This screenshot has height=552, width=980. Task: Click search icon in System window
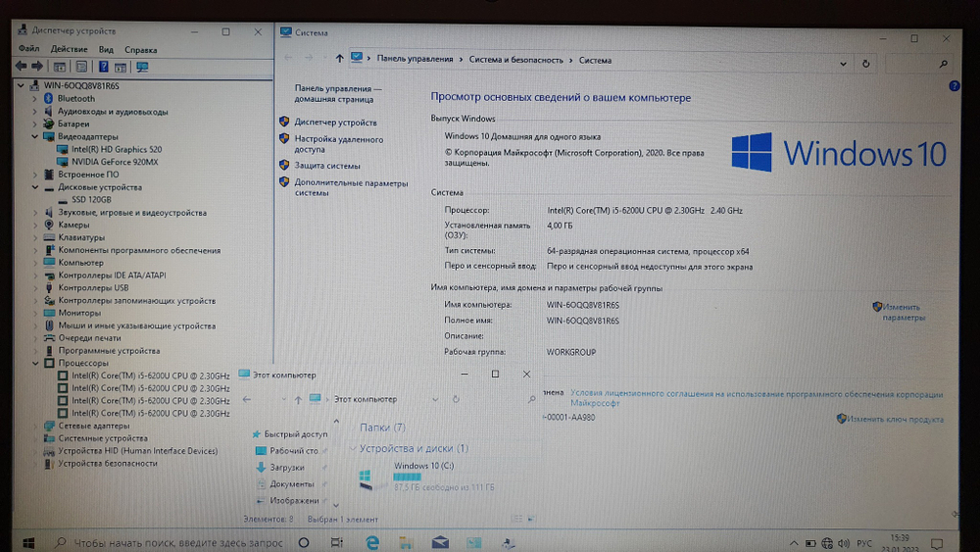click(943, 64)
